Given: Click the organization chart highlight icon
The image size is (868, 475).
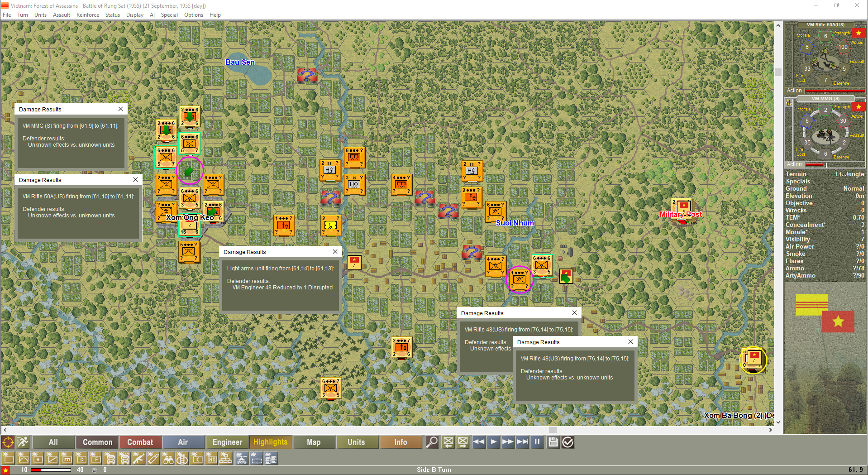Looking at the screenshot, I should pyautogui.click(x=226, y=458).
